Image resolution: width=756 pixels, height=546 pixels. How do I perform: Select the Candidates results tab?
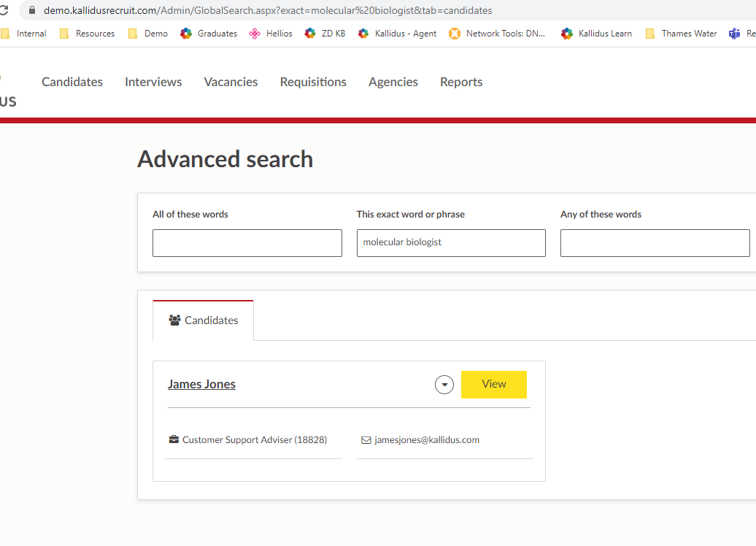point(204,320)
